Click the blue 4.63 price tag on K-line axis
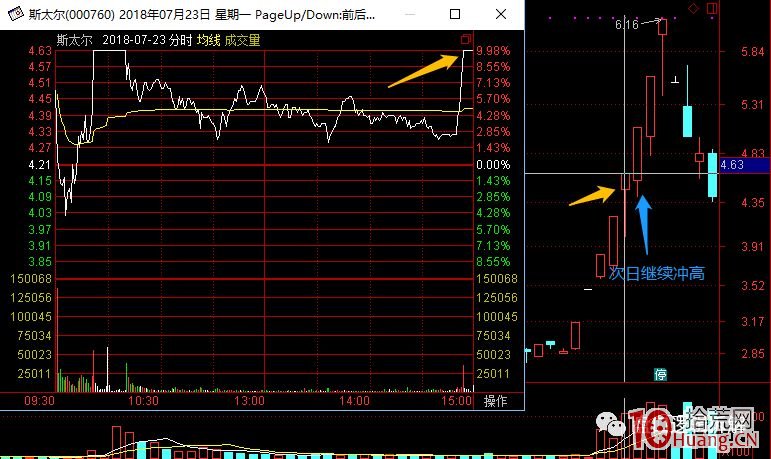This screenshot has width=771, height=459. [745, 165]
